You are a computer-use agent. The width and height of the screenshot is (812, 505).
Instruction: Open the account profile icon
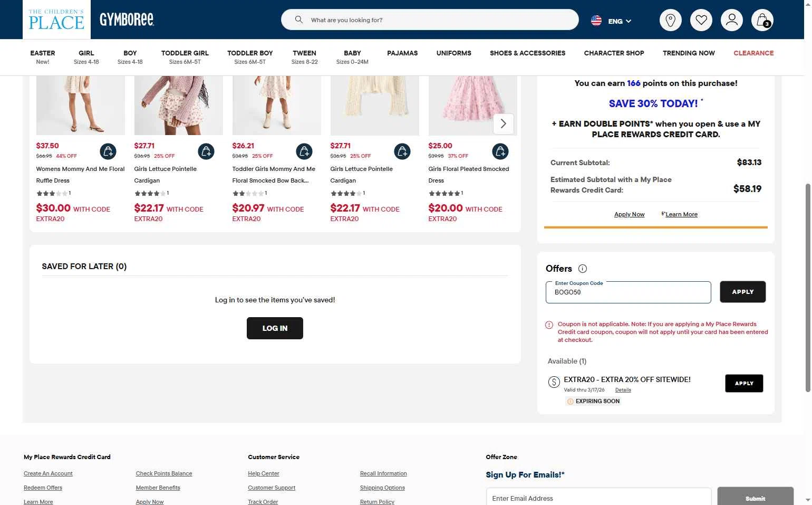pos(732,20)
